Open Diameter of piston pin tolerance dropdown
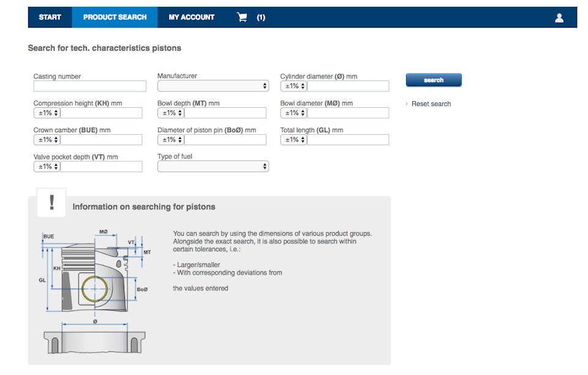 pos(171,140)
